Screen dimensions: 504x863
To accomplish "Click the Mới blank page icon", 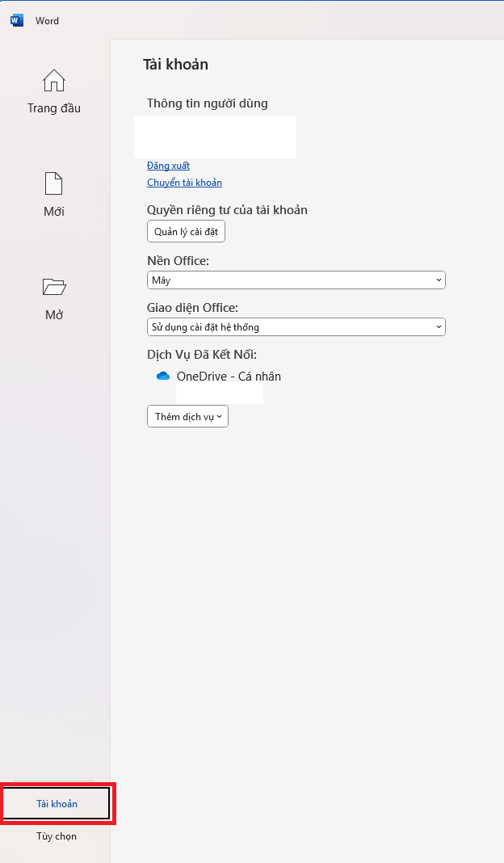I will pyautogui.click(x=54, y=183).
